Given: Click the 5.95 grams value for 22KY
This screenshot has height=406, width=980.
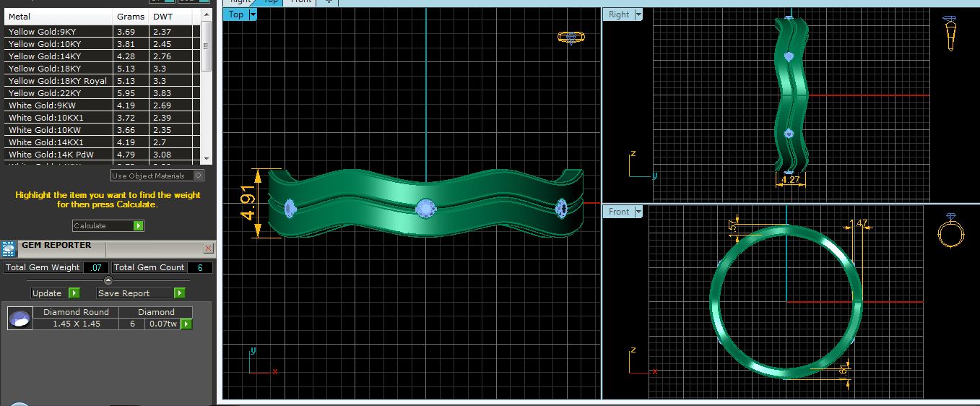Looking at the screenshot, I should [x=126, y=93].
